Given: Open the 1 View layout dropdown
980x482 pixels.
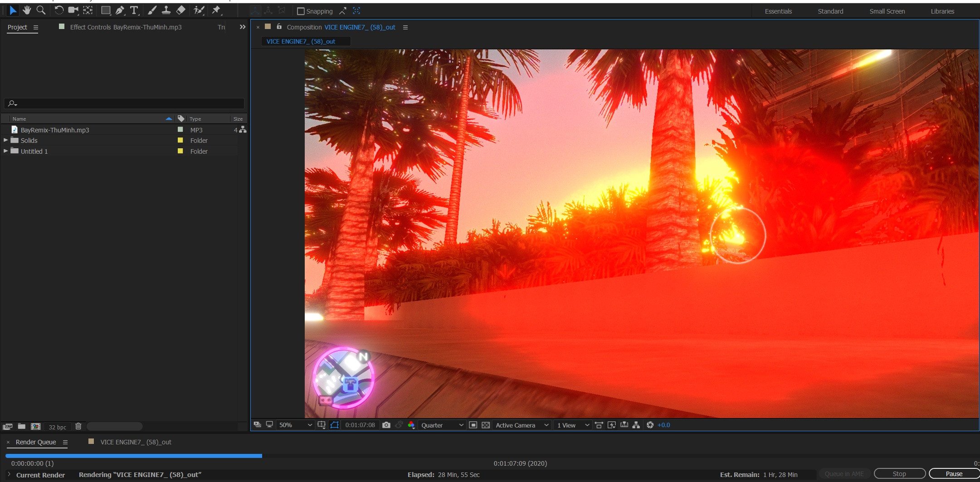Looking at the screenshot, I should point(573,425).
